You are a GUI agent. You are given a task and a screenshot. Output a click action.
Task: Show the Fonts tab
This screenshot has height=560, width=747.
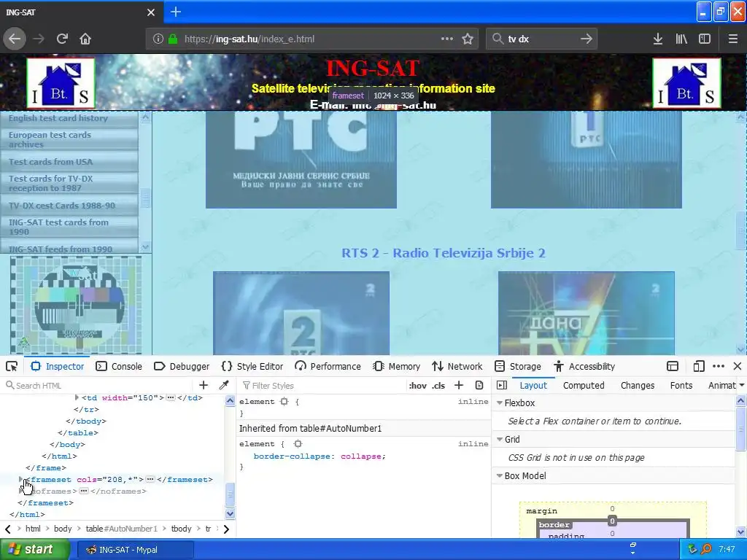681,385
